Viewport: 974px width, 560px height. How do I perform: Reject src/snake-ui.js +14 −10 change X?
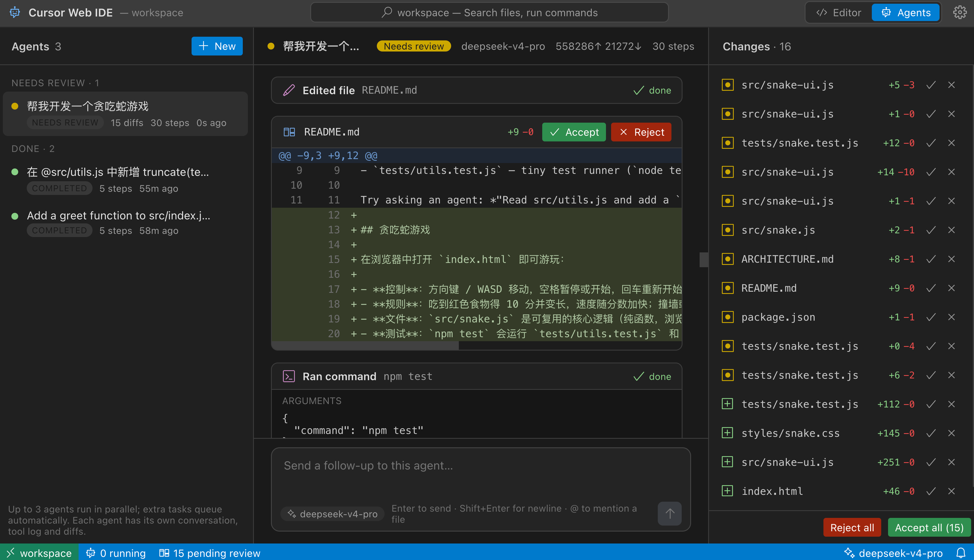click(x=951, y=172)
